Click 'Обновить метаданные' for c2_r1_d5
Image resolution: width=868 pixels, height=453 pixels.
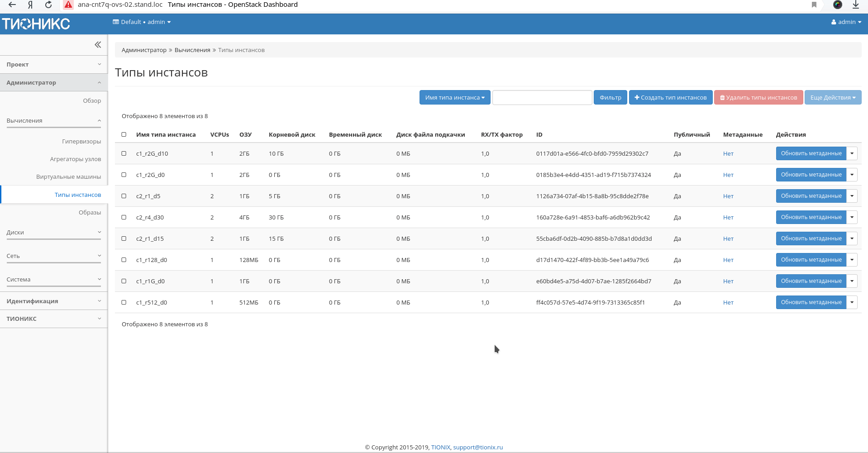click(x=811, y=196)
